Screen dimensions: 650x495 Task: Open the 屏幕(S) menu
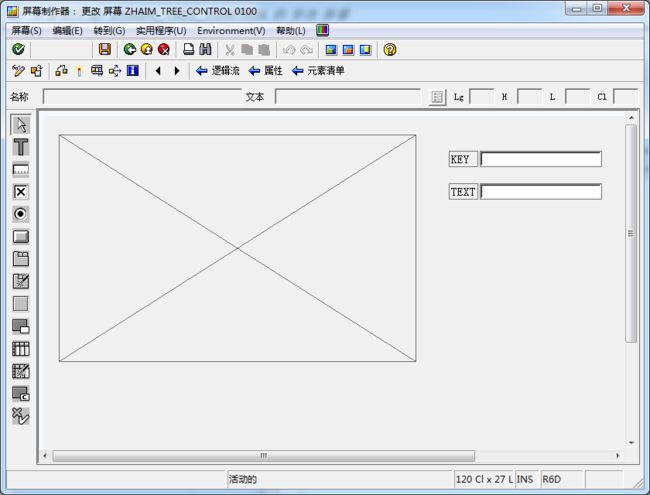27,31
